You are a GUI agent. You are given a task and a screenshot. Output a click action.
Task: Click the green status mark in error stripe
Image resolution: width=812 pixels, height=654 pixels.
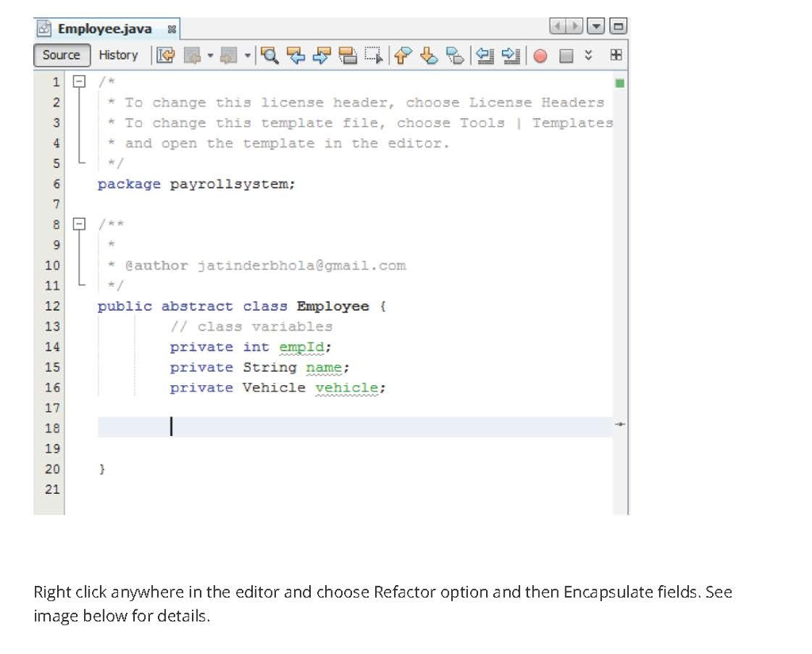[x=620, y=81]
